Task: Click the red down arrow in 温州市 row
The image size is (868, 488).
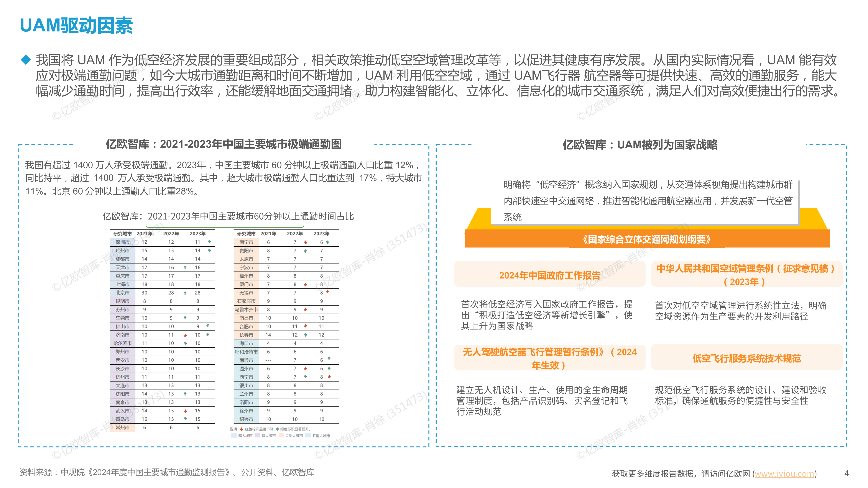Action: pyautogui.click(x=305, y=368)
